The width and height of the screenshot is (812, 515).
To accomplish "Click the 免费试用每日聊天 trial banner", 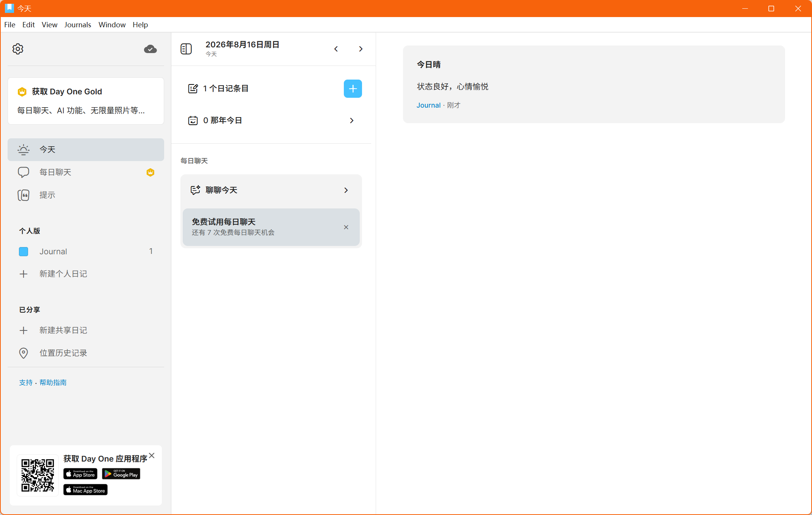I will [x=271, y=227].
